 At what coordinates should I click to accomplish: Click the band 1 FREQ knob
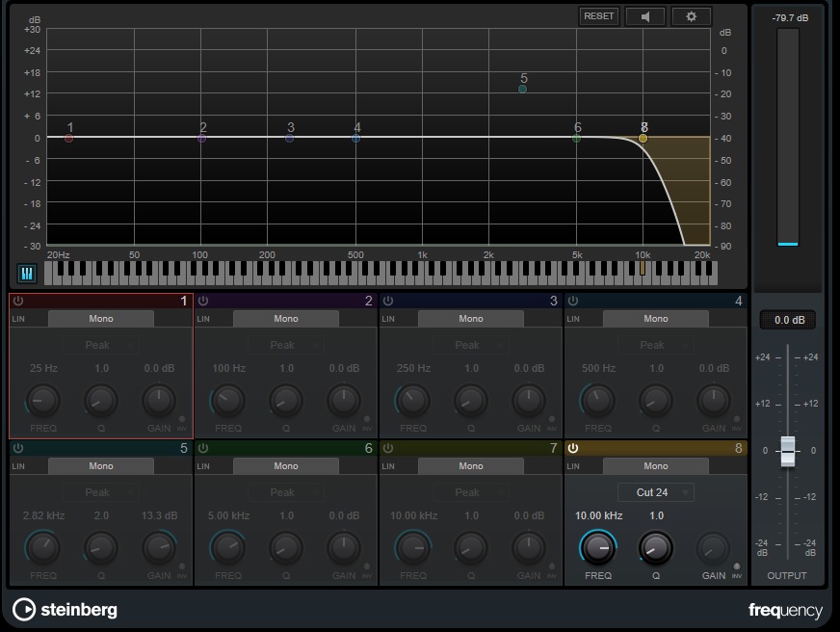point(42,400)
